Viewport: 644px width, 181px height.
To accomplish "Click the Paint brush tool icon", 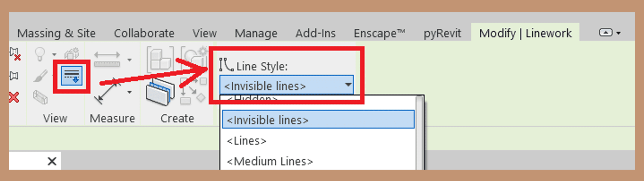I will pyautogui.click(x=40, y=76).
